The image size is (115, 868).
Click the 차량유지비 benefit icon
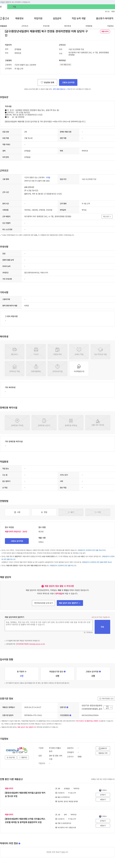pos(57,351)
